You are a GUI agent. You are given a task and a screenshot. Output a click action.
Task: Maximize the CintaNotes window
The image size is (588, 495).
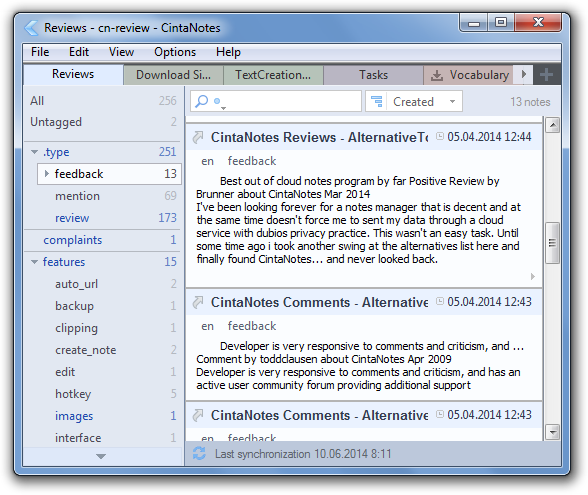pos(501,23)
